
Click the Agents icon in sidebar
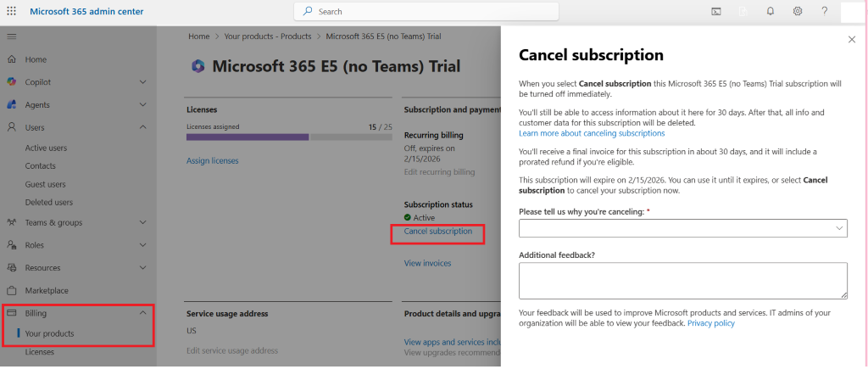(11, 104)
